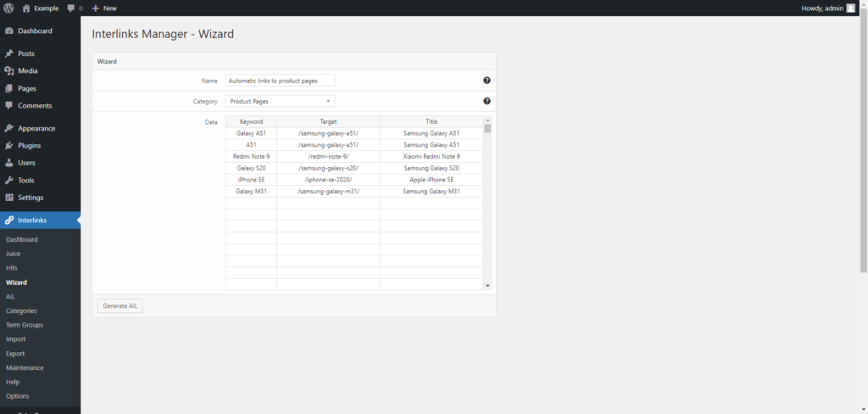
Task: Open the Example site home icon
Action: pyautogui.click(x=26, y=8)
